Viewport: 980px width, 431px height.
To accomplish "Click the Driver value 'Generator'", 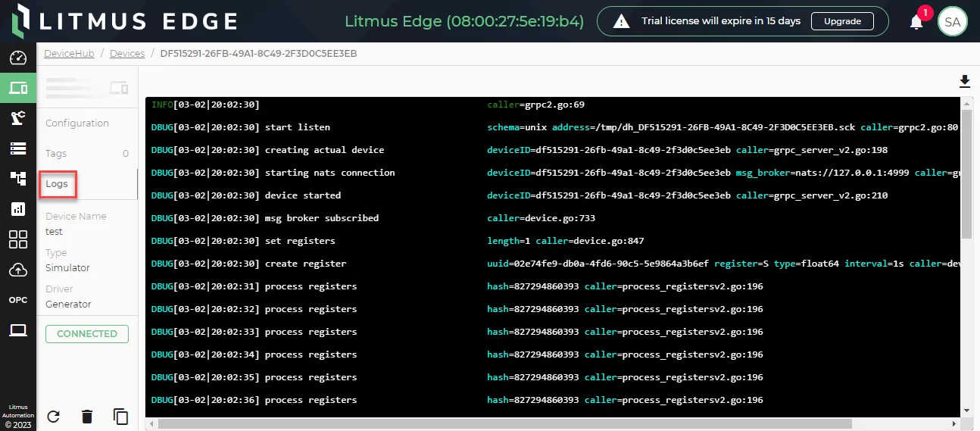I will [x=68, y=305].
